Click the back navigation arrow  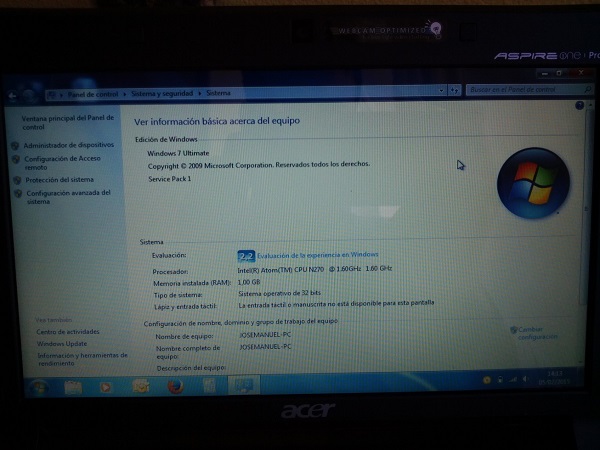[12, 96]
